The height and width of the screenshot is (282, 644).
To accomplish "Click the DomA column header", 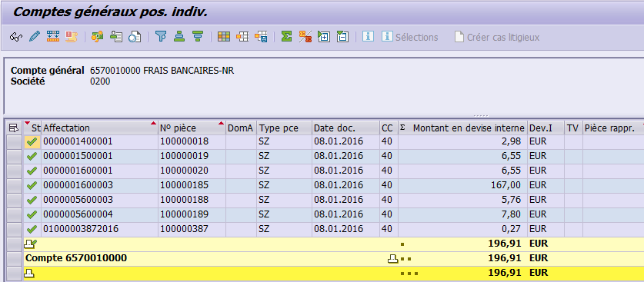I will [242, 128].
